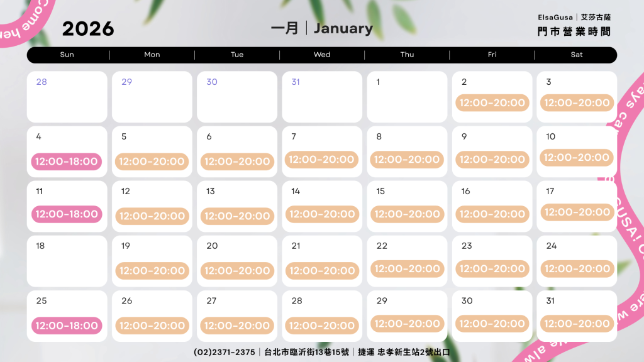
Task: Select the 12:00-20:00 pill on January 31
Action: pyautogui.click(x=577, y=324)
